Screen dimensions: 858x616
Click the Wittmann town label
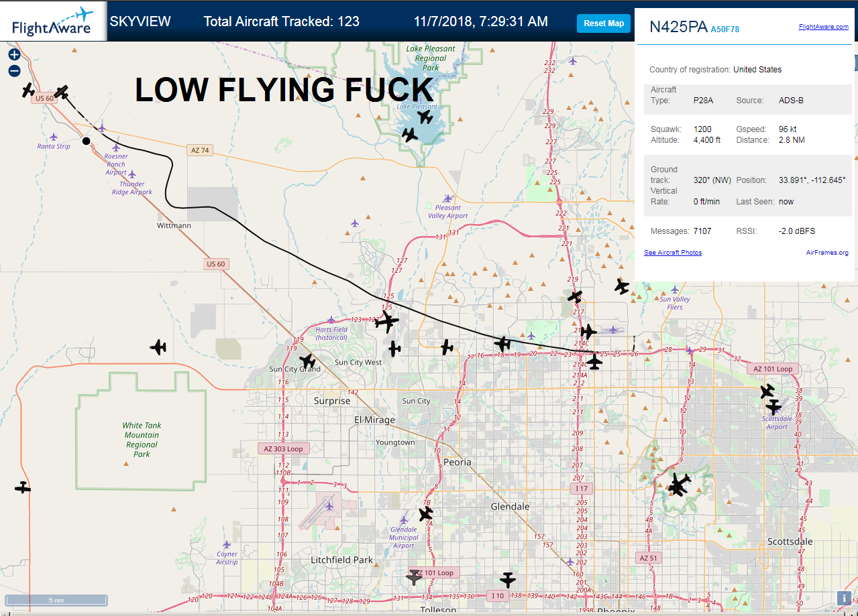coord(174,226)
